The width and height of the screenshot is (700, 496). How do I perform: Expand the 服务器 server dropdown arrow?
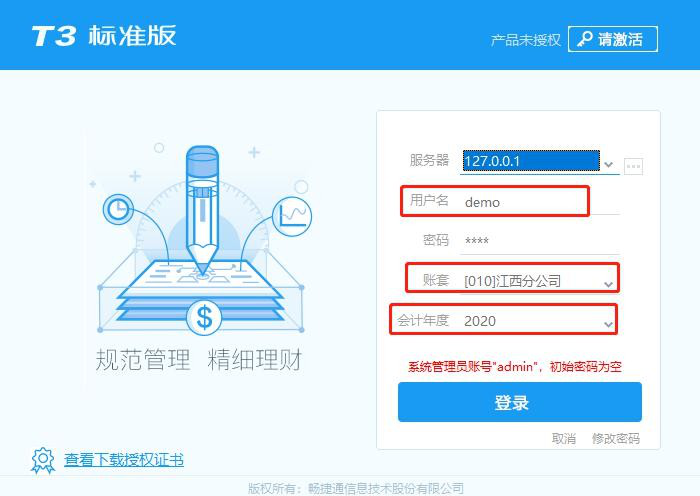tap(608, 164)
